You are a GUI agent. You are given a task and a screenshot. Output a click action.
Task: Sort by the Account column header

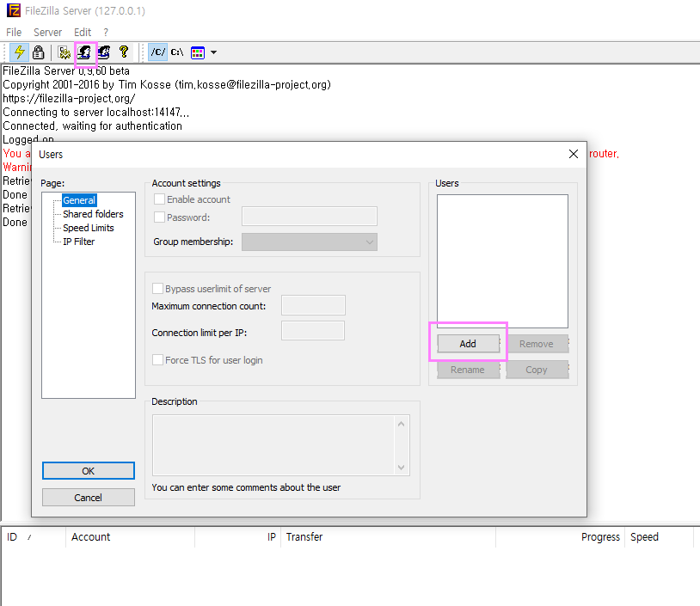coord(131,537)
